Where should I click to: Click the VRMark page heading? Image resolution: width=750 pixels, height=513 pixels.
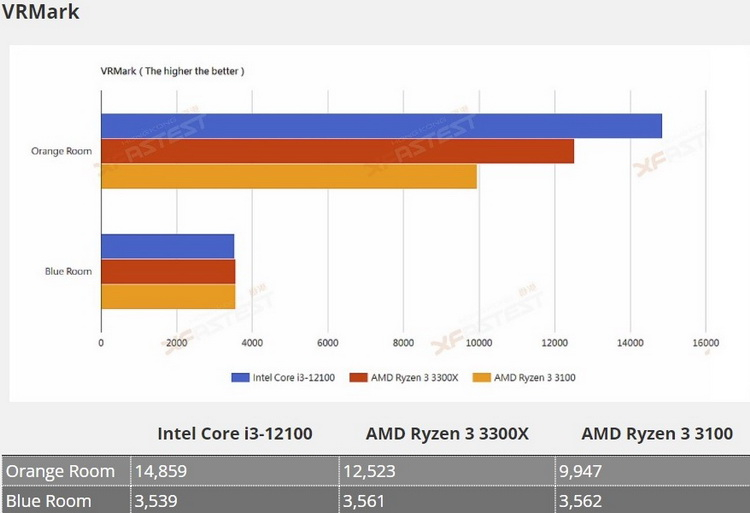pyautogui.click(x=42, y=14)
